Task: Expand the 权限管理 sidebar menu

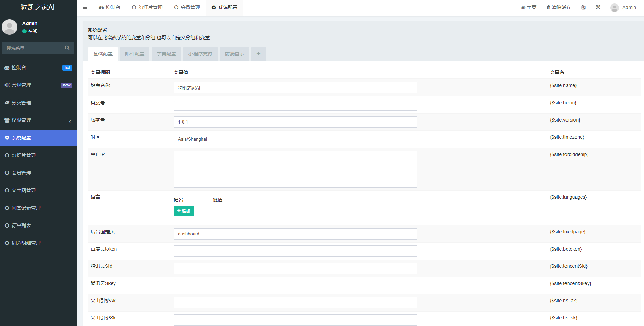Action: (x=39, y=120)
